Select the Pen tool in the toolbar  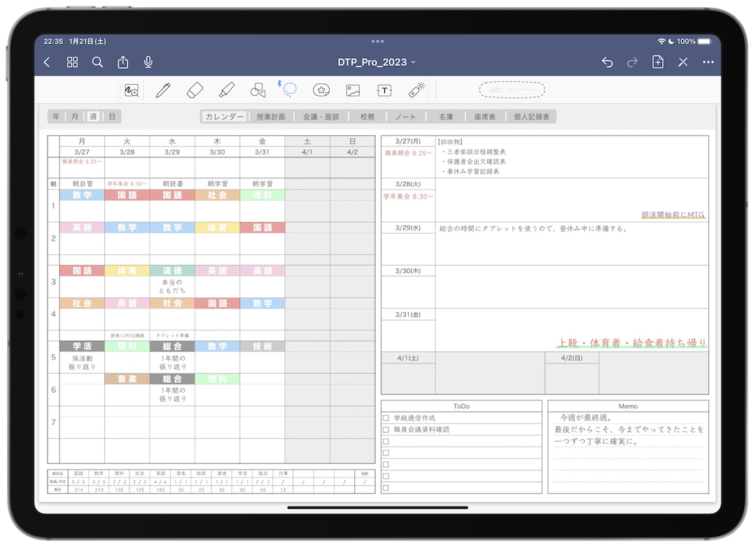(x=163, y=90)
